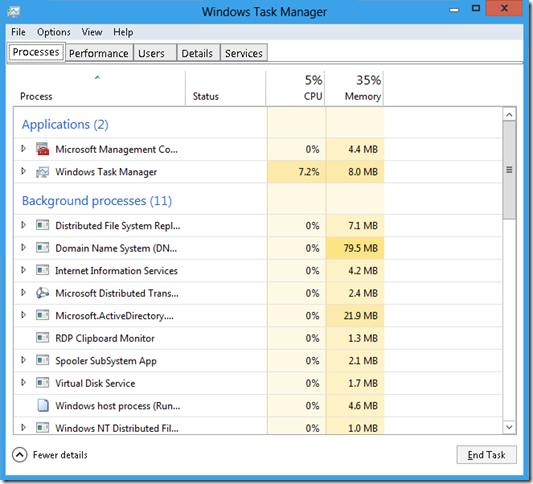Viewport: 533px width, 484px height.
Task: Expand Windows NT Distributed Fil row
Action: coord(23,427)
